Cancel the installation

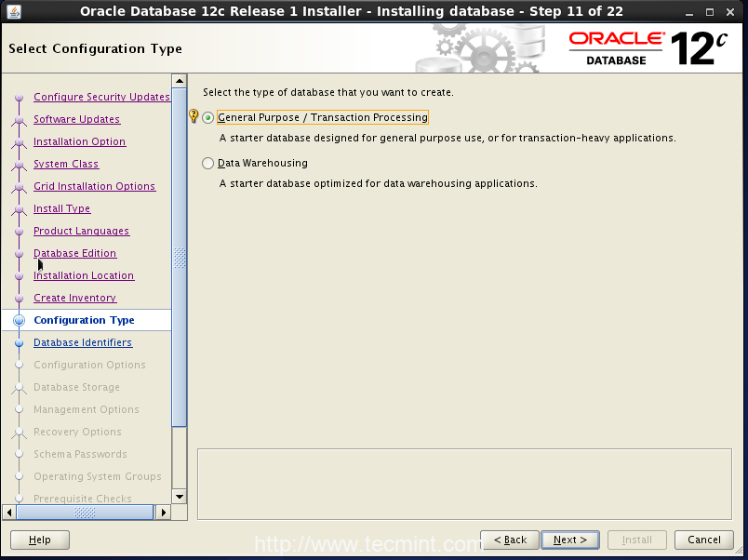704,540
